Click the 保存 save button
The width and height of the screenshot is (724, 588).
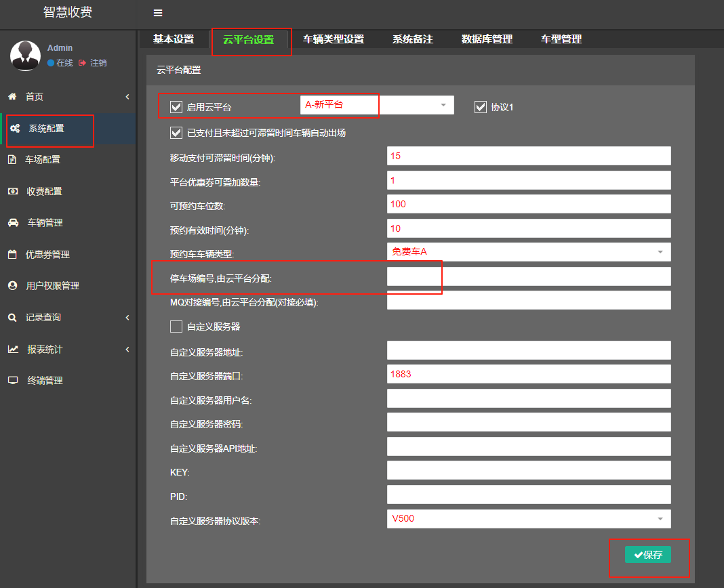coord(648,555)
